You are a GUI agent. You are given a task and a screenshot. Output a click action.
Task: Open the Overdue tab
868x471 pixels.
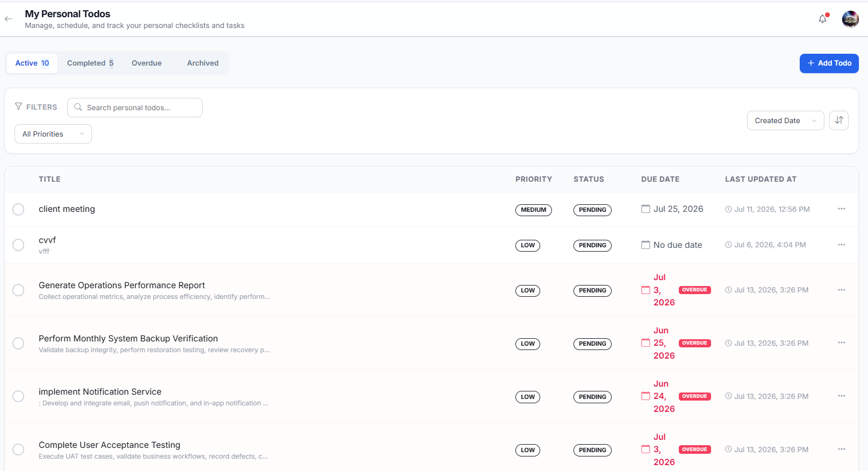pos(147,63)
